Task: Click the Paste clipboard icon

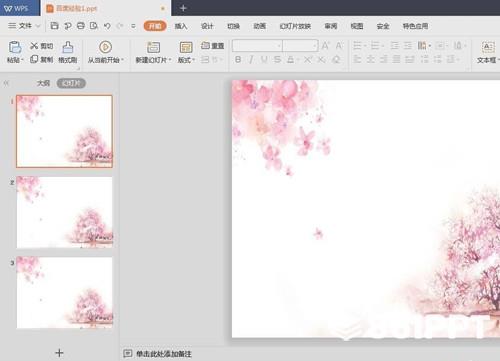Action: pos(15,47)
